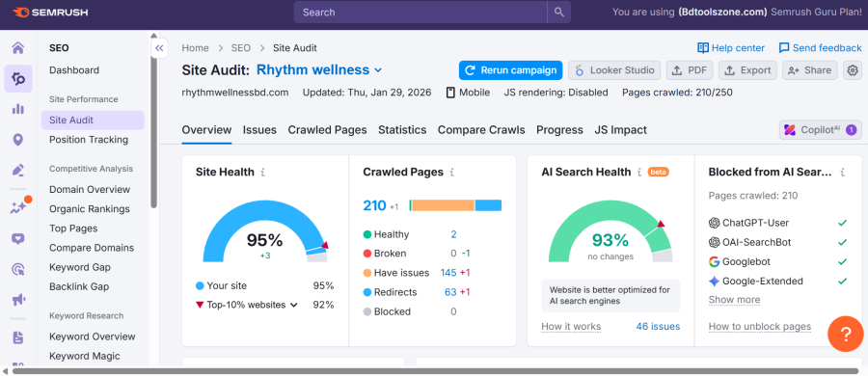Open the megaphone advertising icon in the rail
868x376 pixels.
point(17,300)
